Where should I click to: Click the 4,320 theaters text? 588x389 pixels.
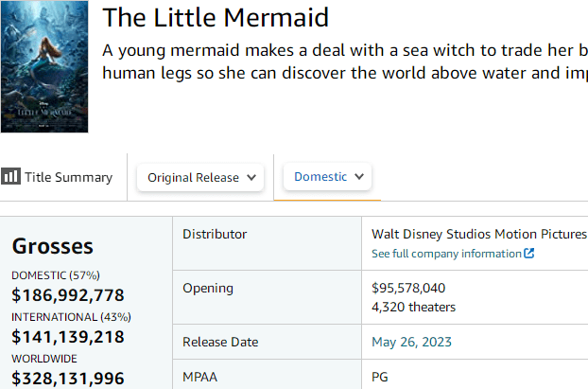coord(413,307)
